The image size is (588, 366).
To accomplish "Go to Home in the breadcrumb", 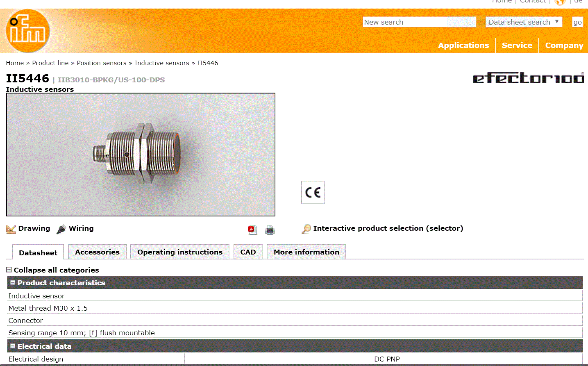I will (15, 63).
